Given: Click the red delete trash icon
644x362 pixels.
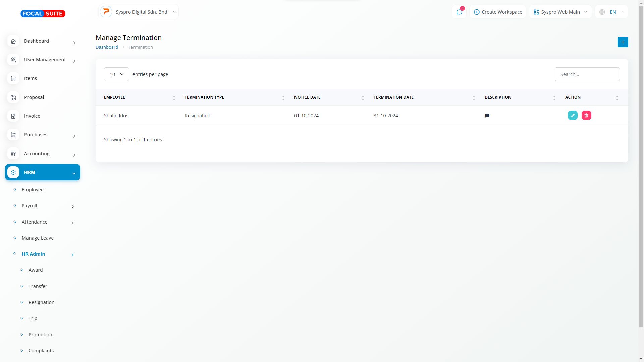Looking at the screenshot, I should pyautogui.click(x=586, y=115).
